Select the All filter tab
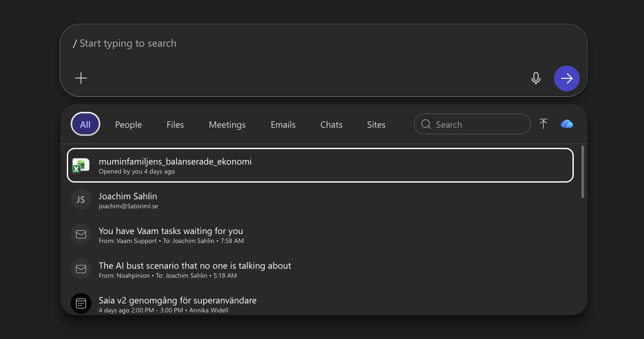The height and width of the screenshot is (339, 644). [85, 124]
